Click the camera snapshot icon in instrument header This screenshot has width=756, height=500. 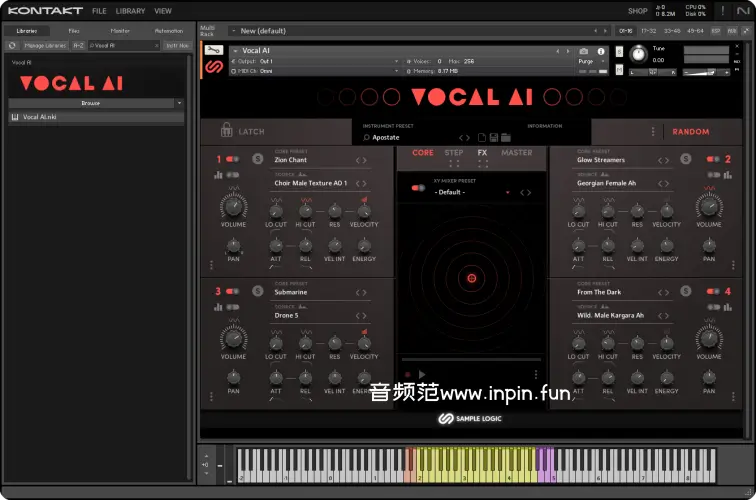(x=584, y=50)
